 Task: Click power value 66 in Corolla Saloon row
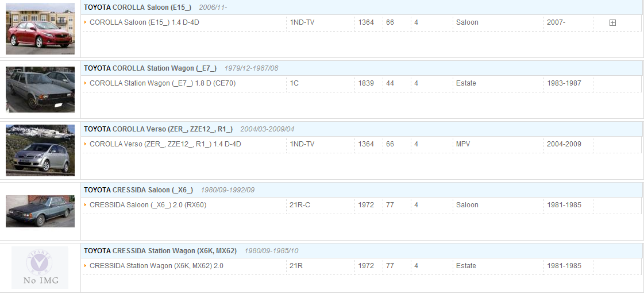point(390,22)
